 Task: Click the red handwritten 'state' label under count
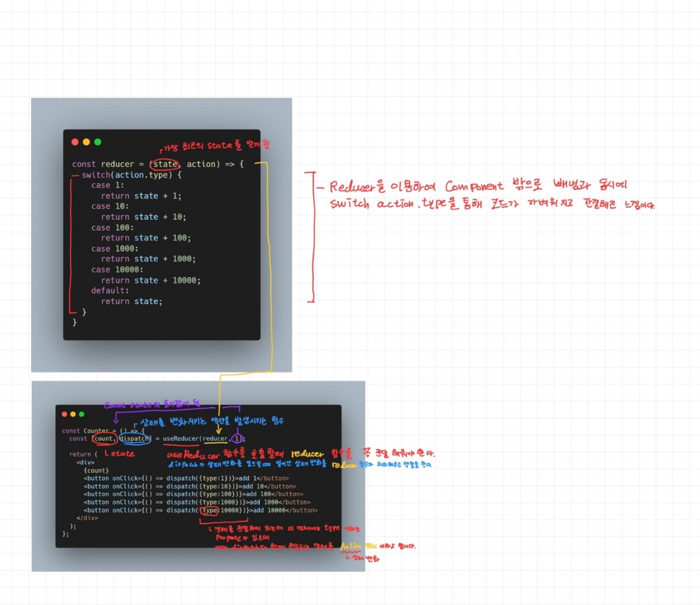pos(122,454)
